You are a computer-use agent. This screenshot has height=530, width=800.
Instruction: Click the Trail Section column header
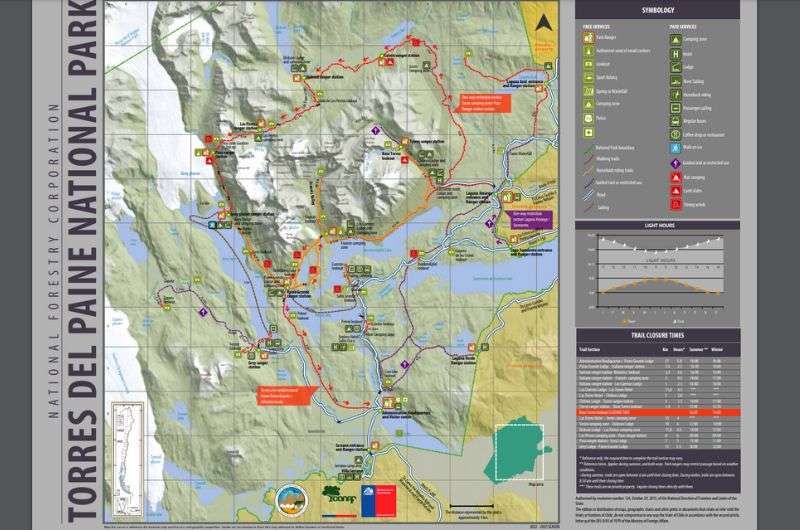click(x=589, y=350)
